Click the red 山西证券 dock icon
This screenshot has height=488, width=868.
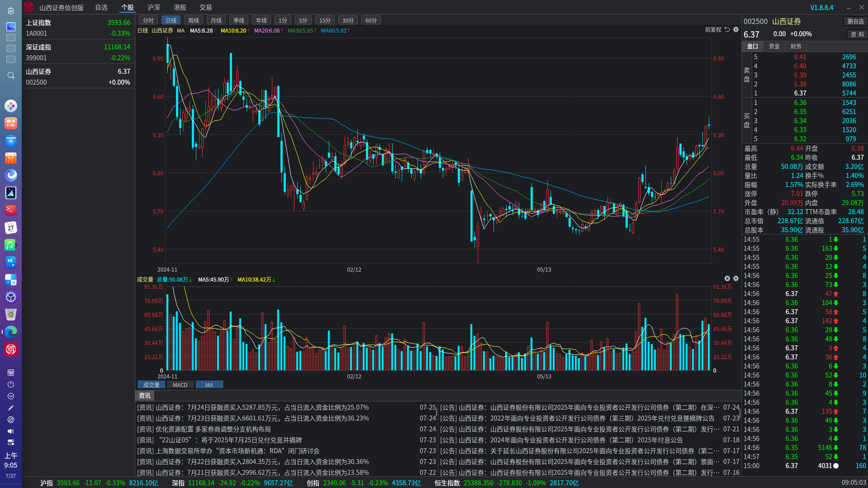[11, 349]
